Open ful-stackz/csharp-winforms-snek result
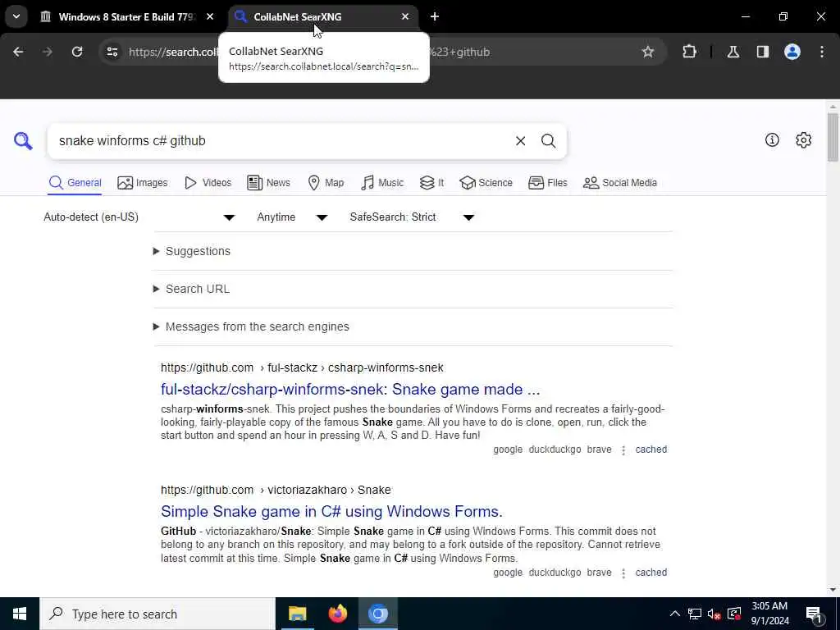This screenshot has width=840, height=630. (350, 390)
